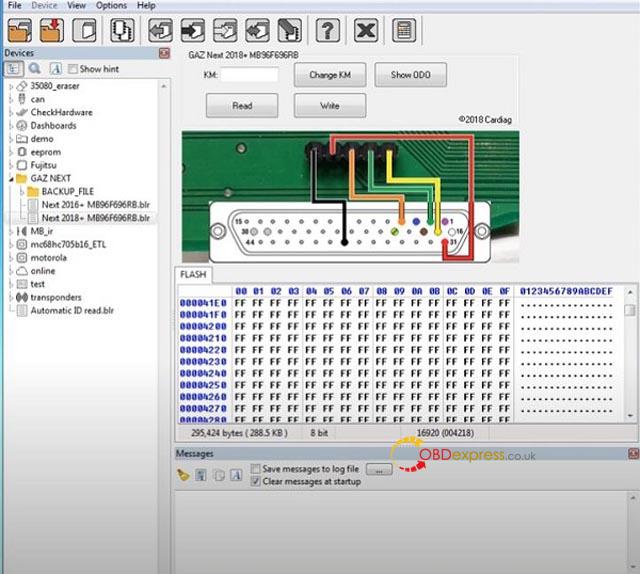Uncheck Clear messages at startup
This screenshot has height=574, width=640.
[x=256, y=481]
